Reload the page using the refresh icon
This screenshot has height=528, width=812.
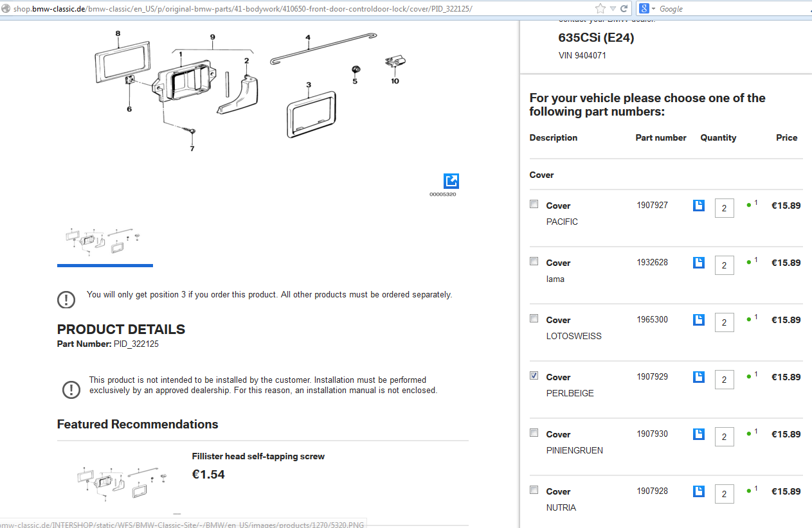click(x=624, y=9)
